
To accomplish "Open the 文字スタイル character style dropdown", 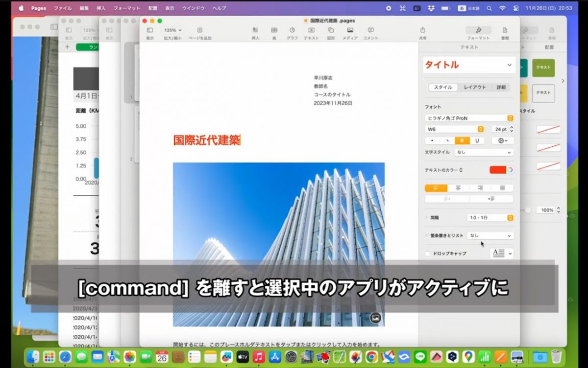I will pyautogui.click(x=484, y=152).
